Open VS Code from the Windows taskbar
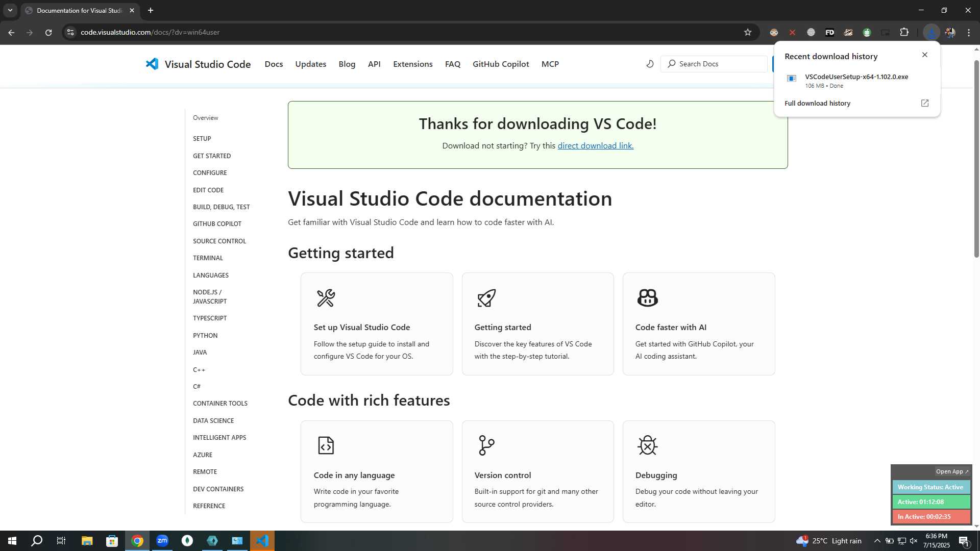This screenshot has width=980, height=551. coord(262,541)
